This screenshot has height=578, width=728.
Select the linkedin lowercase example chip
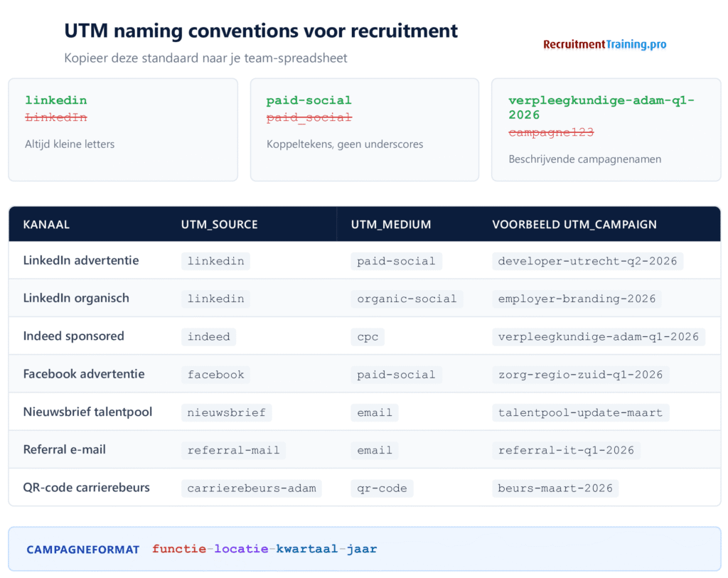point(55,100)
